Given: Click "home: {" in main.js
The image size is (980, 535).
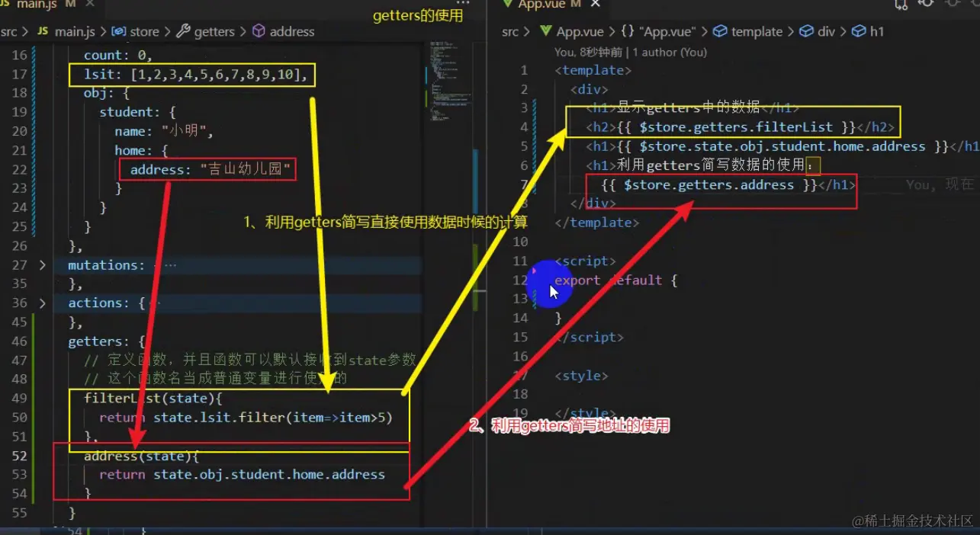Looking at the screenshot, I should [x=141, y=150].
